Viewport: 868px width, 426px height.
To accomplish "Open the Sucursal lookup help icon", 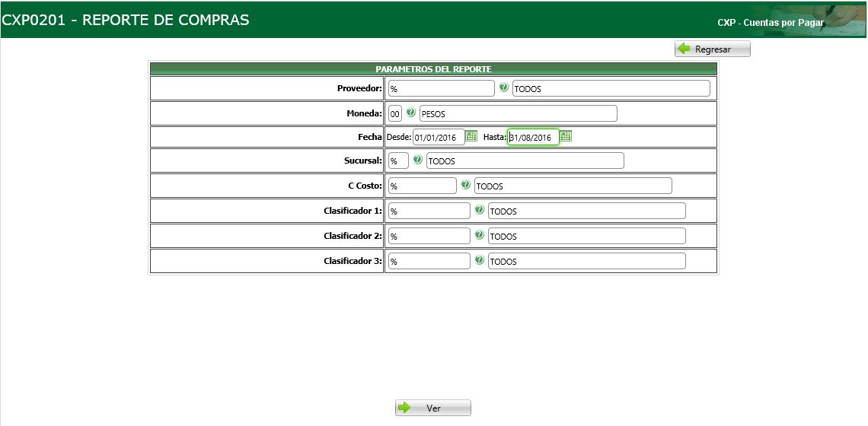I will [x=418, y=159].
